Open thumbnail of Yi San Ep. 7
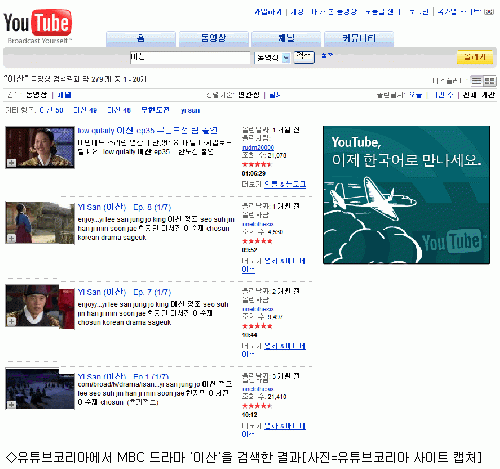The image size is (500, 469). [40, 307]
